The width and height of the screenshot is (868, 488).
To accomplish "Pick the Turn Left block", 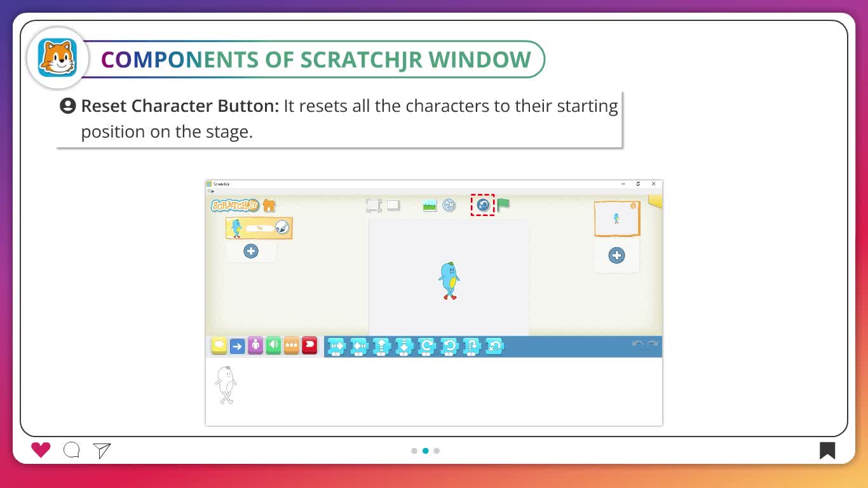I will [449, 346].
